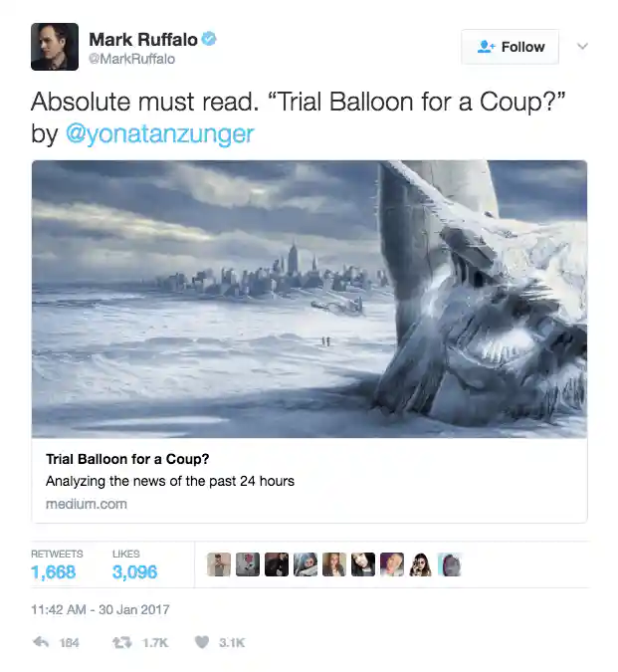Click the blue-haired liker avatar
The width and height of the screenshot is (618, 672).
[306, 564]
